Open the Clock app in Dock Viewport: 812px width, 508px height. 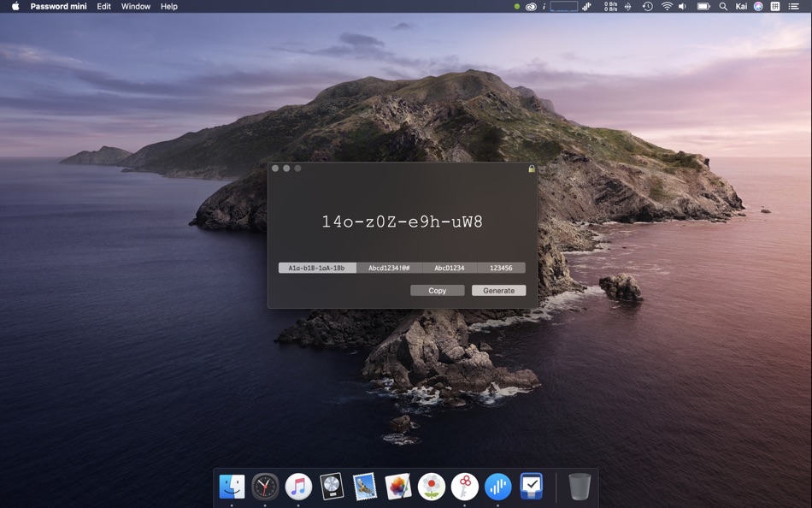265,487
